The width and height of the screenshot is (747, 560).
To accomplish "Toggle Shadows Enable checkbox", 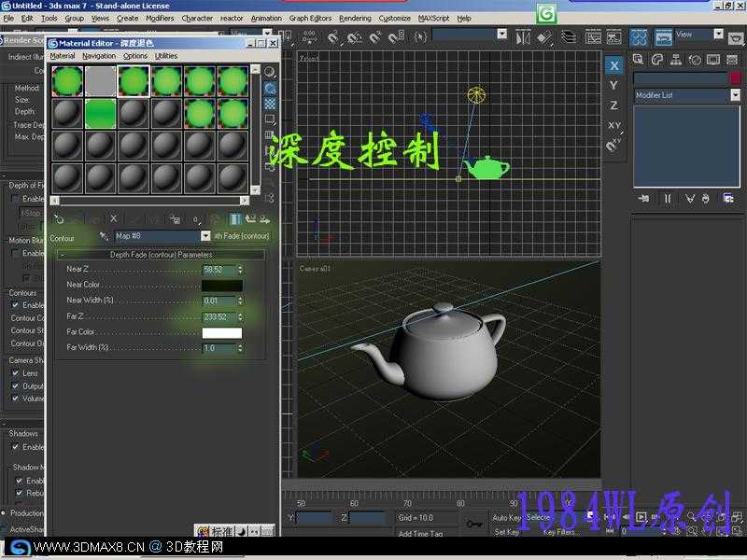I will (x=16, y=447).
